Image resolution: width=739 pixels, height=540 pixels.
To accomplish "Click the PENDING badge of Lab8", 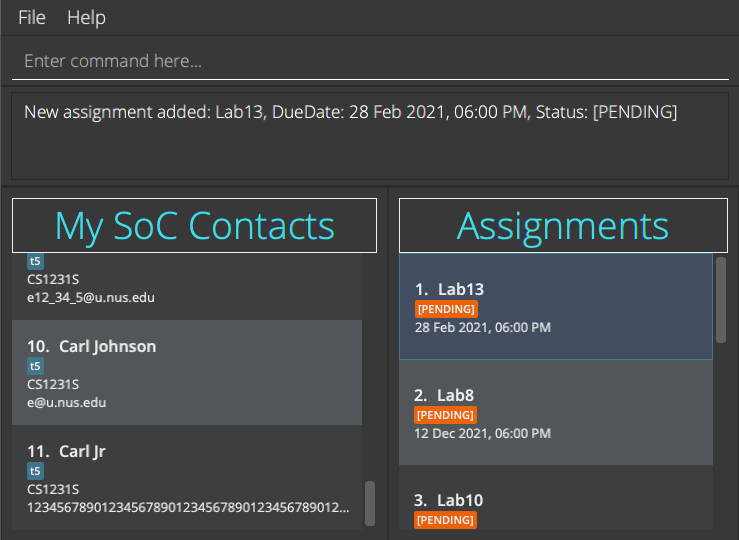I will coord(445,415).
